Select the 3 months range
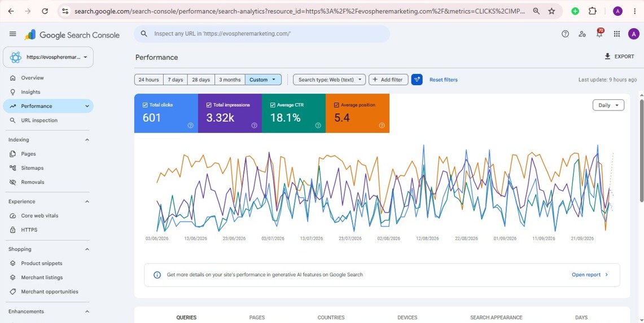644x323 pixels. pyautogui.click(x=230, y=79)
